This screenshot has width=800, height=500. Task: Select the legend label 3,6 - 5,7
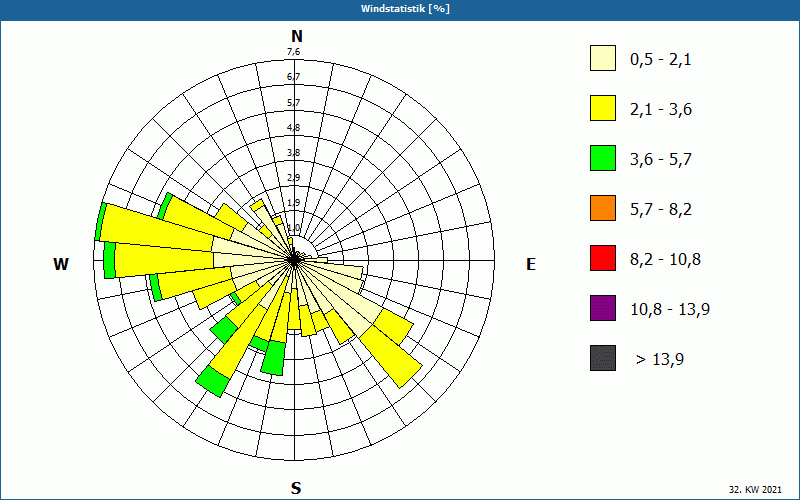(x=661, y=160)
